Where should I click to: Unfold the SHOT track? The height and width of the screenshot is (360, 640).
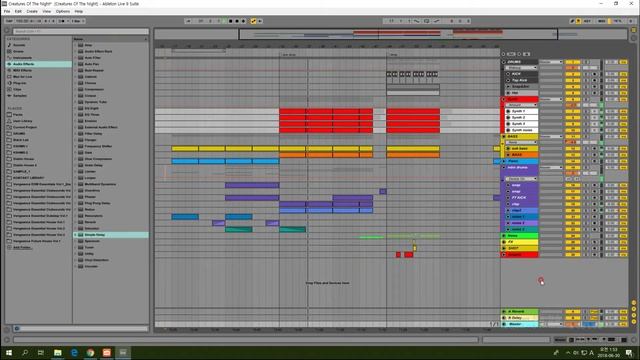pos(504,248)
